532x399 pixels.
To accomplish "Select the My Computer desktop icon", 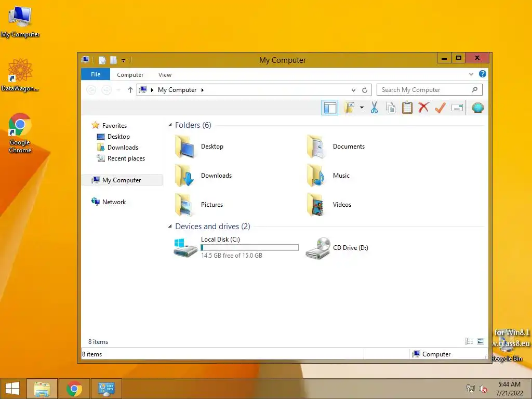I will (20, 22).
